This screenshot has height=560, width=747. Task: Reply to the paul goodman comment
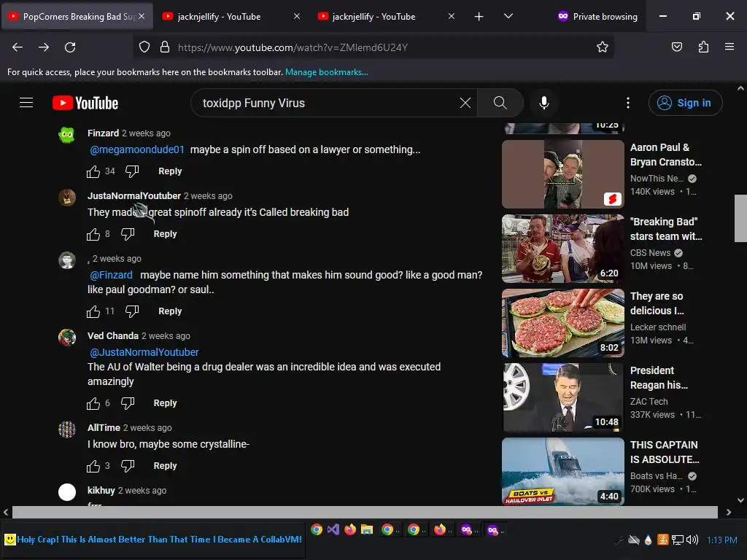[x=170, y=311]
